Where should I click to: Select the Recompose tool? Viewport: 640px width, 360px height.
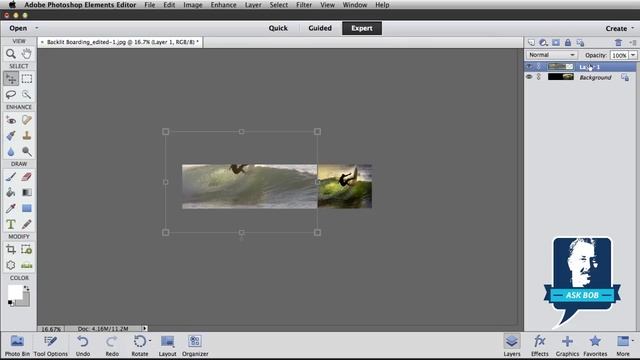coord(27,249)
